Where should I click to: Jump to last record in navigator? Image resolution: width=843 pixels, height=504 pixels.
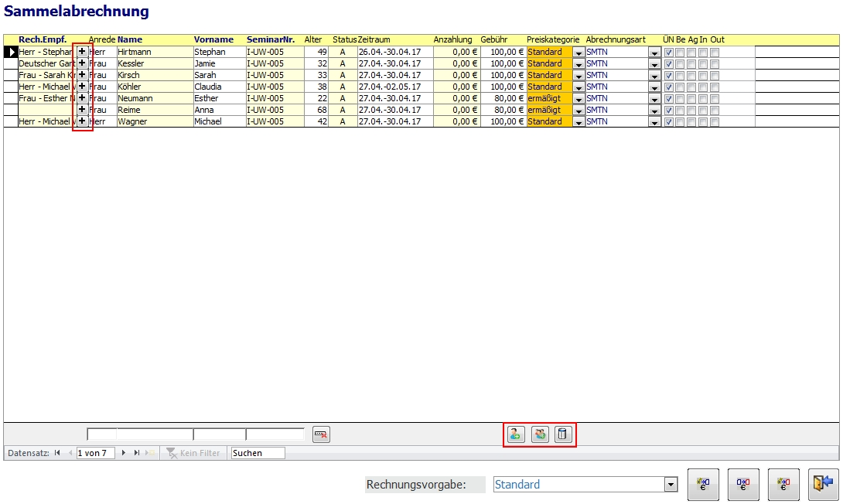click(x=137, y=453)
